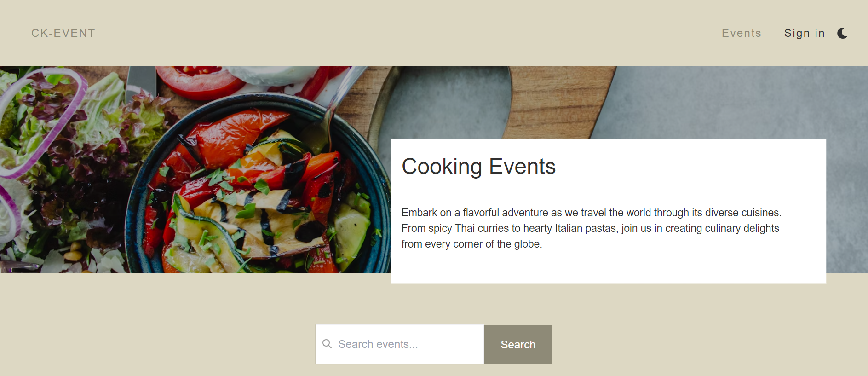Open the Events page from navigation
The width and height of the screenshot is (868, 376).
click(x=742, y=33)
